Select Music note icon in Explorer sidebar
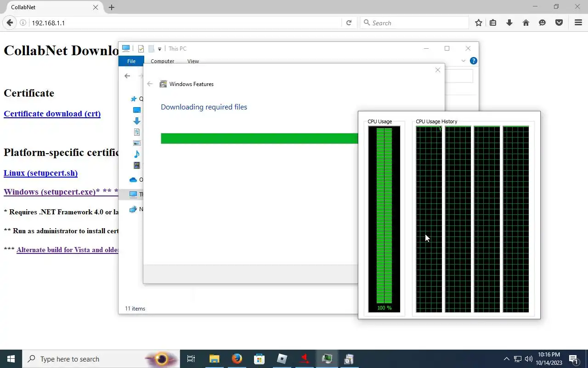 (x=136, y=154)
